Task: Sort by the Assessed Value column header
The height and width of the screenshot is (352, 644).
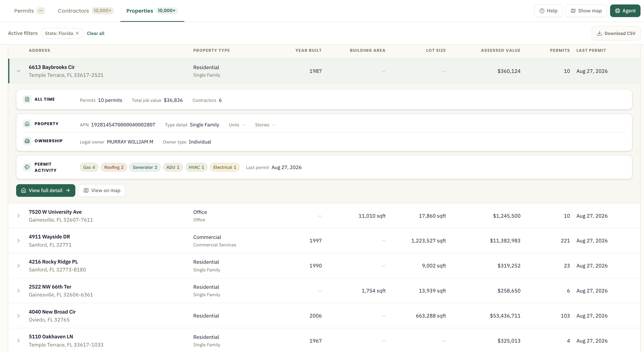Action: tap(500, 50)
